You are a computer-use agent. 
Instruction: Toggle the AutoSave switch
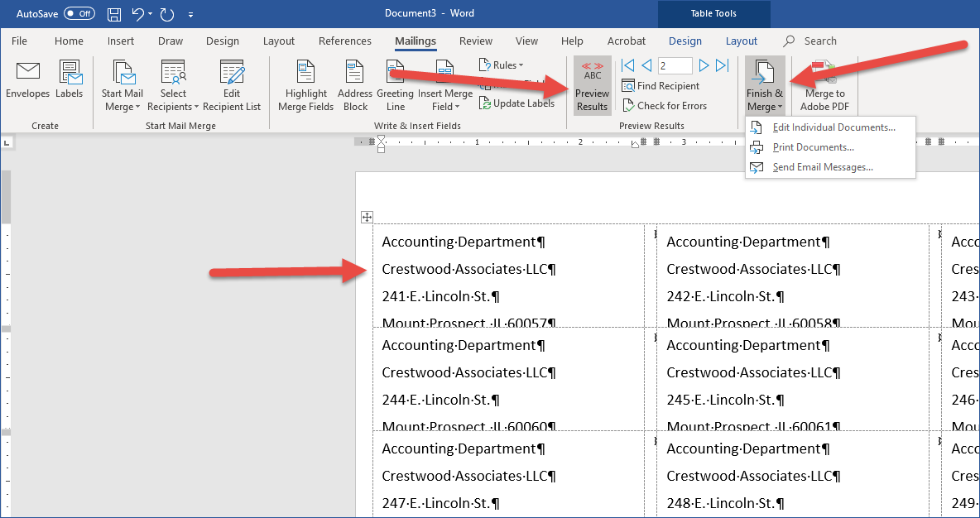click(79, 13)
